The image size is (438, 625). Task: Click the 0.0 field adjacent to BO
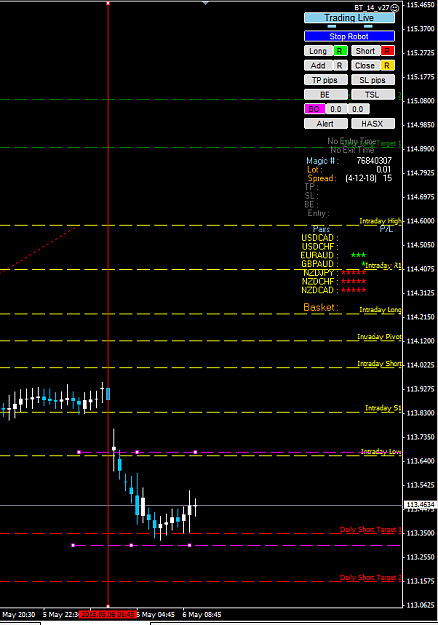(336, 109)
